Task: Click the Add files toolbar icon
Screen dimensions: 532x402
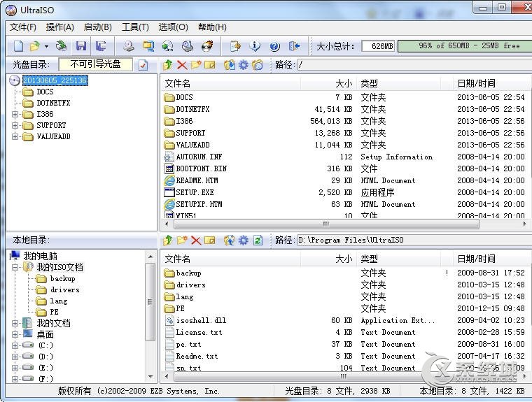Action: coord(235,46)
